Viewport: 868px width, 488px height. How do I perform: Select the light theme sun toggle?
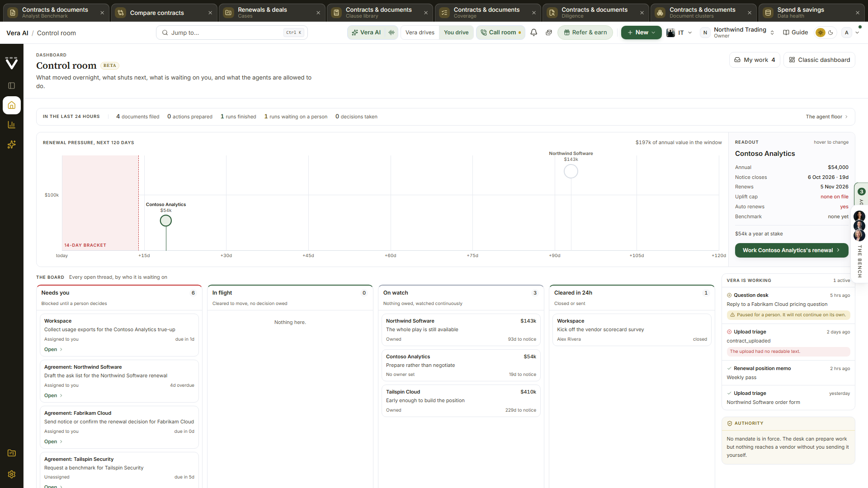coord(821,33)
